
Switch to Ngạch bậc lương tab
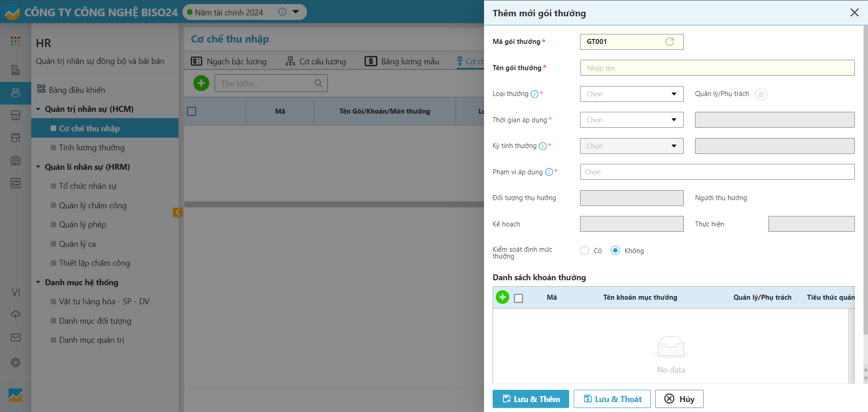coord(229,62)
